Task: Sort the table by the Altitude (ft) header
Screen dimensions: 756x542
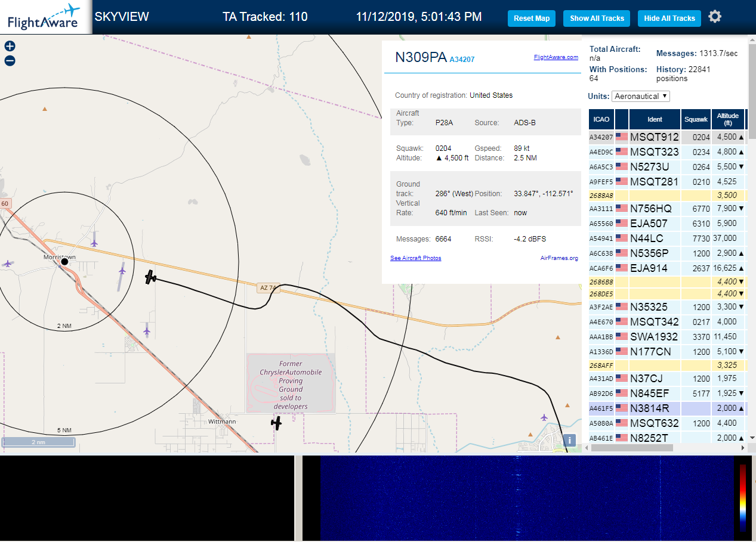Action: click(728, 119)
